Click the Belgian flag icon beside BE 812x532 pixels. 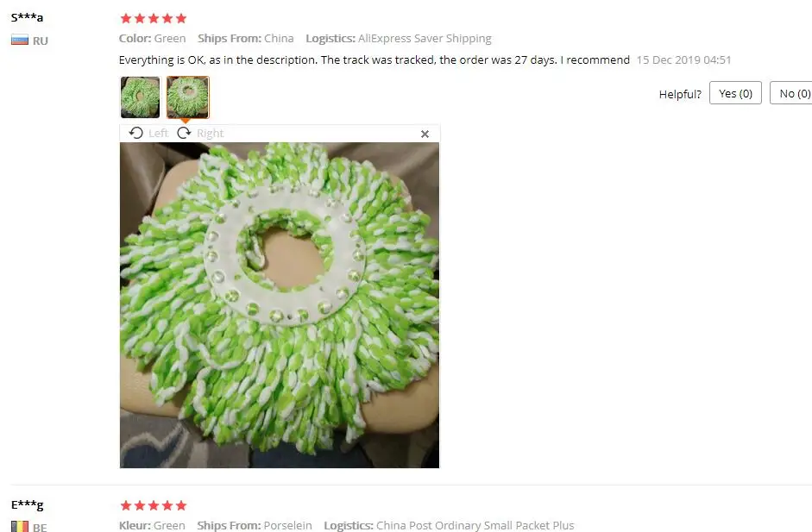tap(20, 526)
